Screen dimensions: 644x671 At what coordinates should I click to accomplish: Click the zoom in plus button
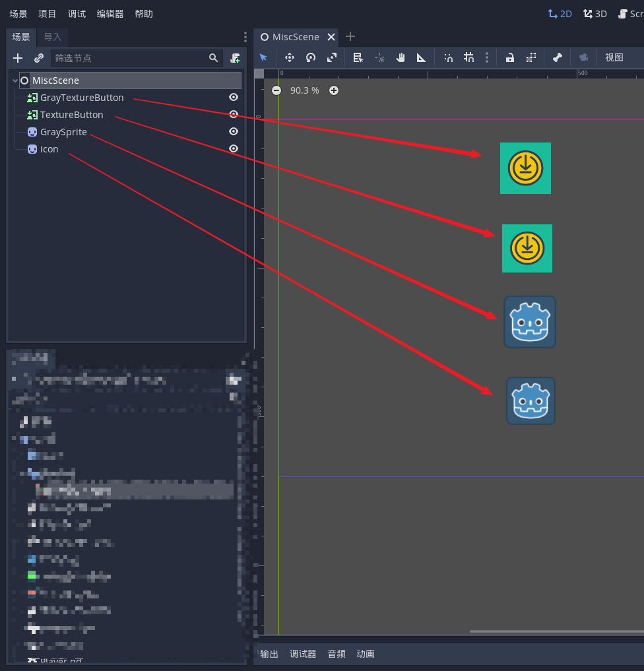coord(334,90)
